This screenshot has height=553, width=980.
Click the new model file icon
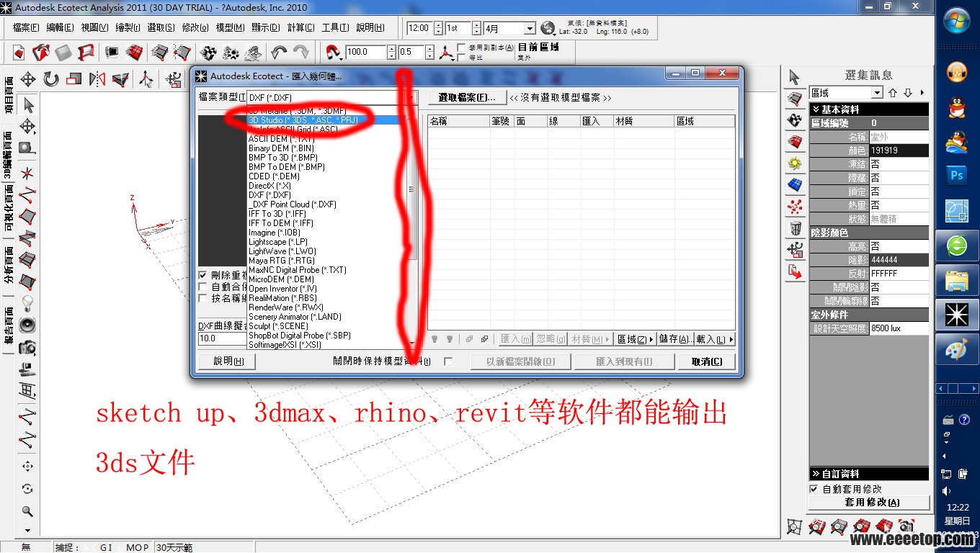pos(19,53)
